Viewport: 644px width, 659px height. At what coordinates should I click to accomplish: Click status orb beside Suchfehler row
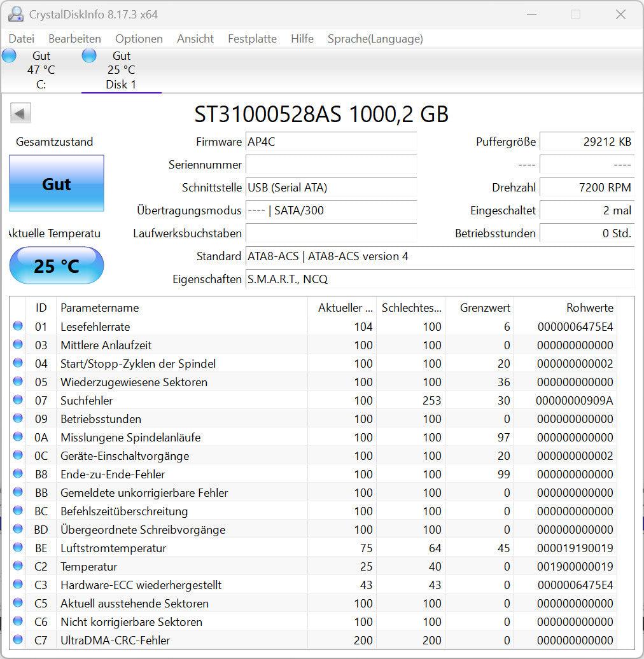pos(18,400)
